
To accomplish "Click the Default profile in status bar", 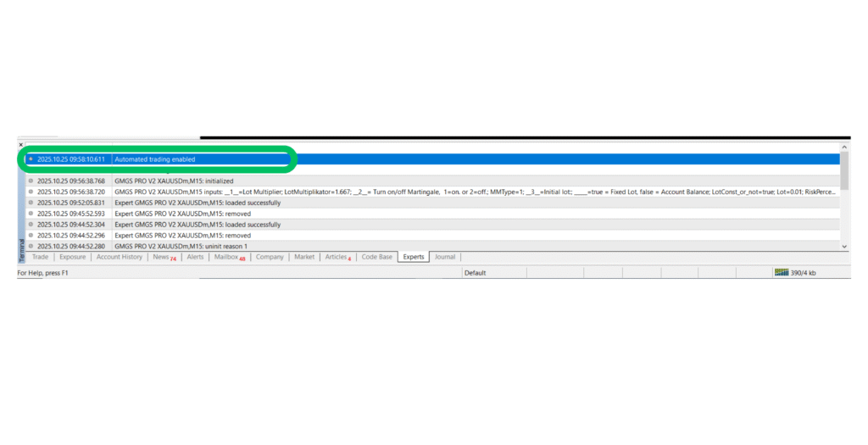I will [475, 273].
